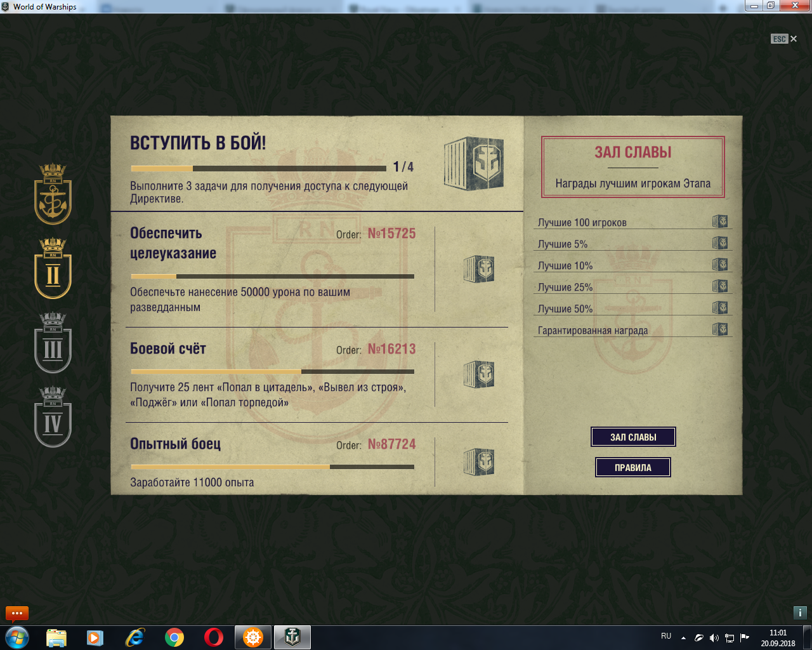Open Internet Explorer from taskbar

pyautogui.click(x=134, y=637)
